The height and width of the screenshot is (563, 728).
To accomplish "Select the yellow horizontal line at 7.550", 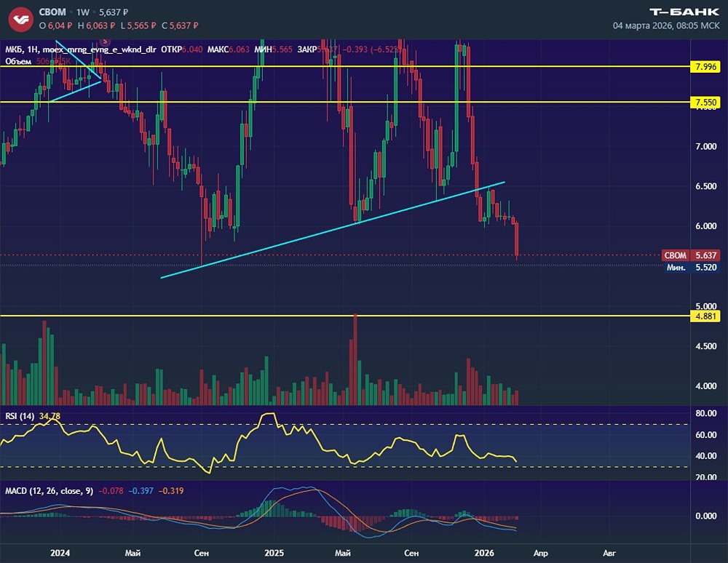I will click(345, 102).
